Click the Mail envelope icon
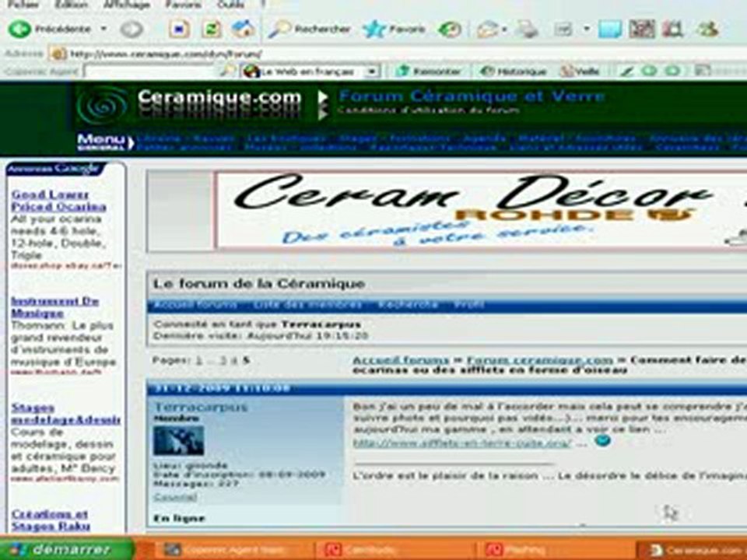This screenshot has height=560, width=747. (488, 30)
